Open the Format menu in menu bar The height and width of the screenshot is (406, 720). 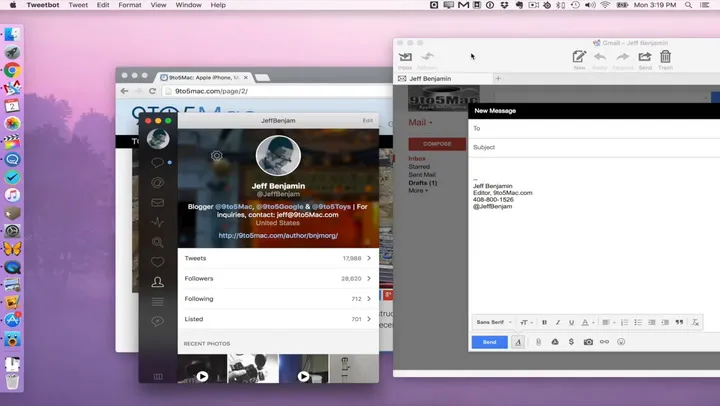[x=129, y=5]
